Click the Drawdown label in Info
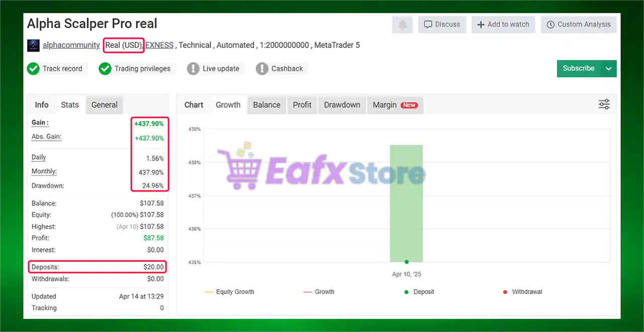This screenshot has width=644, height=332. pos(48,185)
